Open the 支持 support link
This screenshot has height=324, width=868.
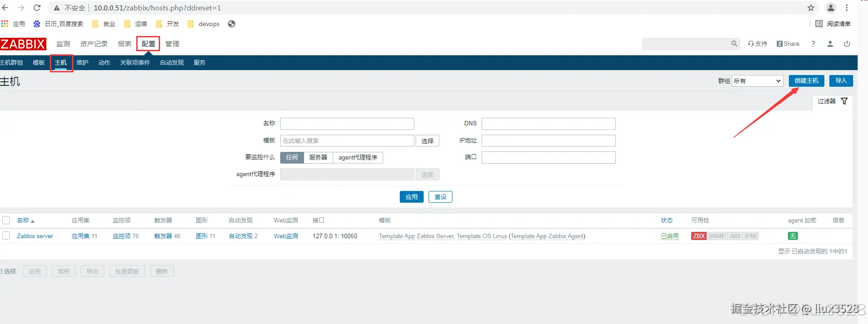point(758,44)
